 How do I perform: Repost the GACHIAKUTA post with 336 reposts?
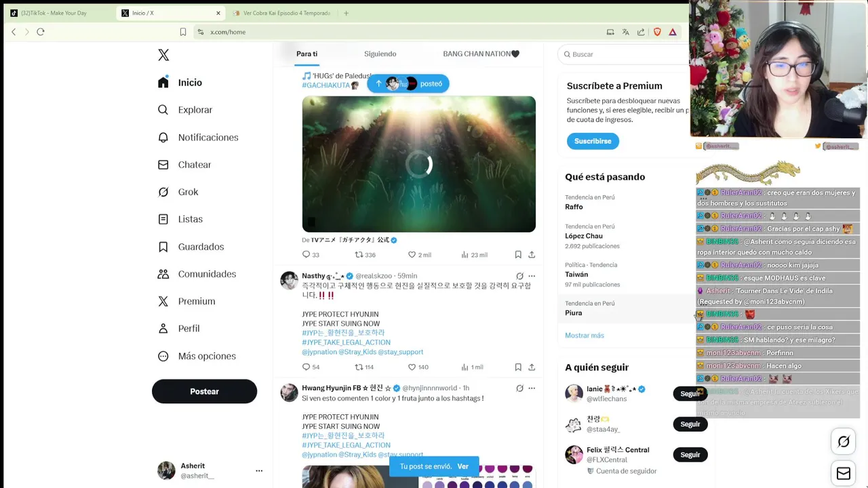pyautogui.click(x=365, y=255)
